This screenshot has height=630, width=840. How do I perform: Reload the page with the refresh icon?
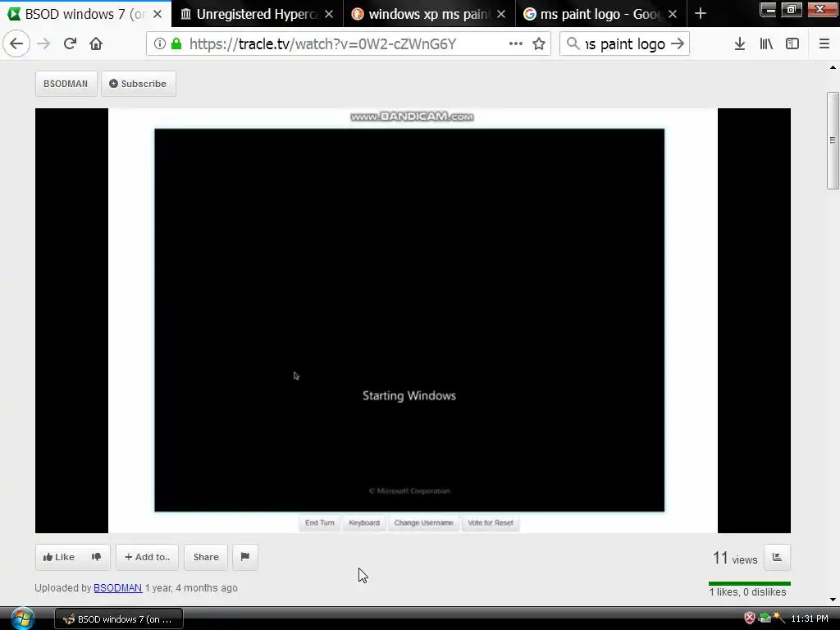[x=71, y=44]
